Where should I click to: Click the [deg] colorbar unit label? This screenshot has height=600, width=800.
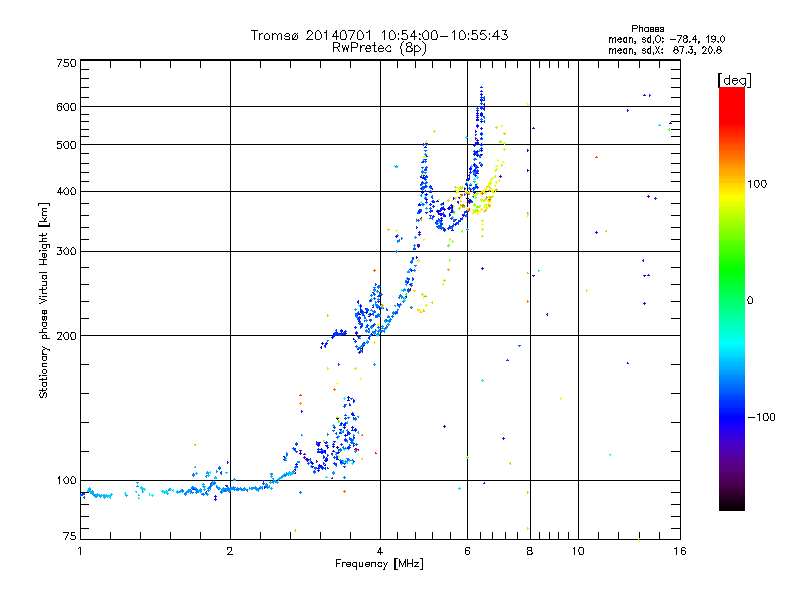pos(734,79)
